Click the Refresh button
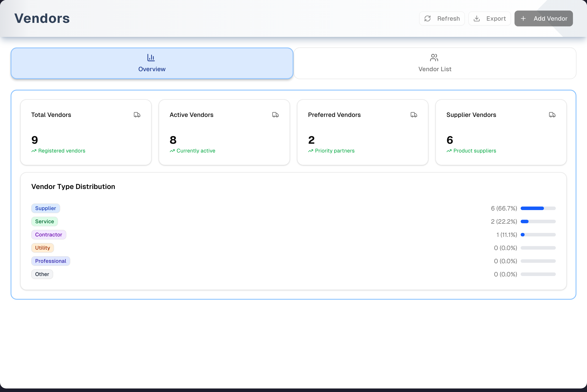 click(x=442, y=18)
